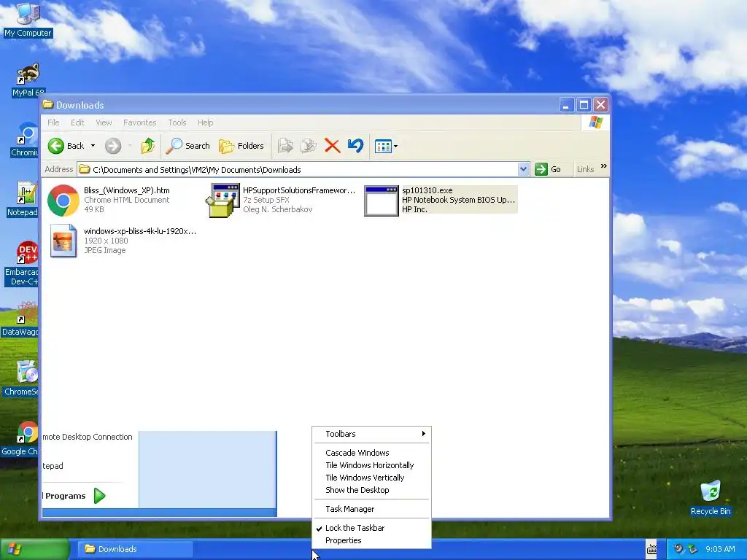Click the Go button
Image resolution: width=747 pixels, height=560 pixels.
pyautogui.click(x=549, y=169)
